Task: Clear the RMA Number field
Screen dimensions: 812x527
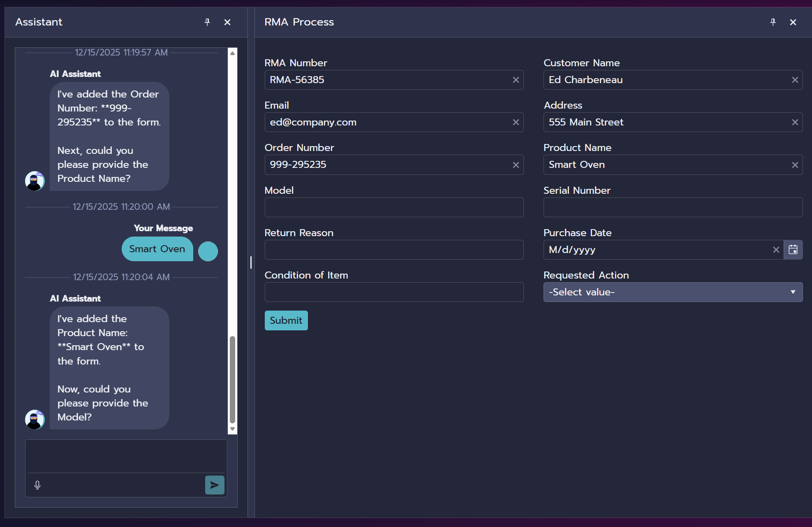Action: (x=516, y=80)
